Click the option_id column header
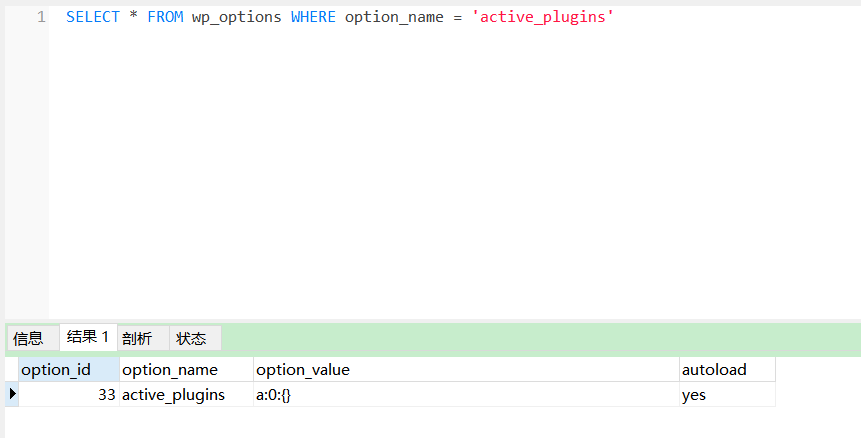The image size is (861, 438). 56,370
